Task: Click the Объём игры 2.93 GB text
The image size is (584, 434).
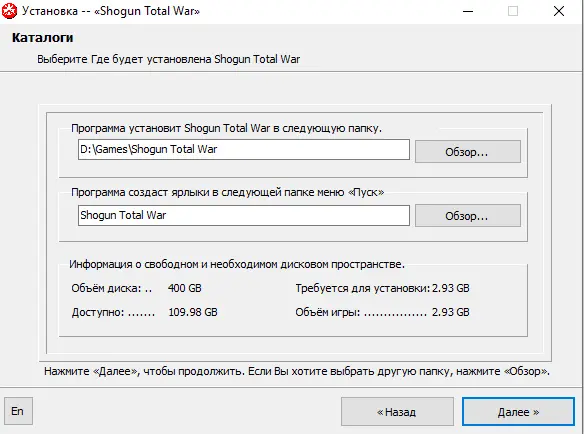Action: point(383,312)
